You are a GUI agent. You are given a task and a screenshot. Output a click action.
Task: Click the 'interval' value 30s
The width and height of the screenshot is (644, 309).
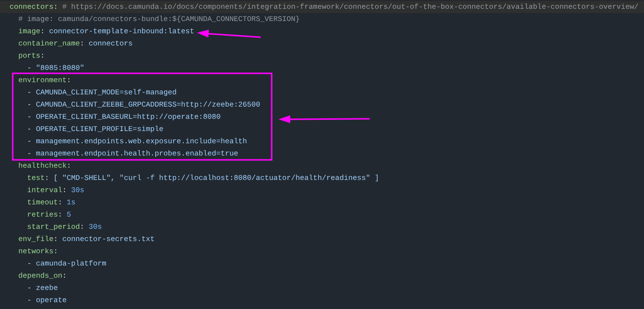coord(78,190)
